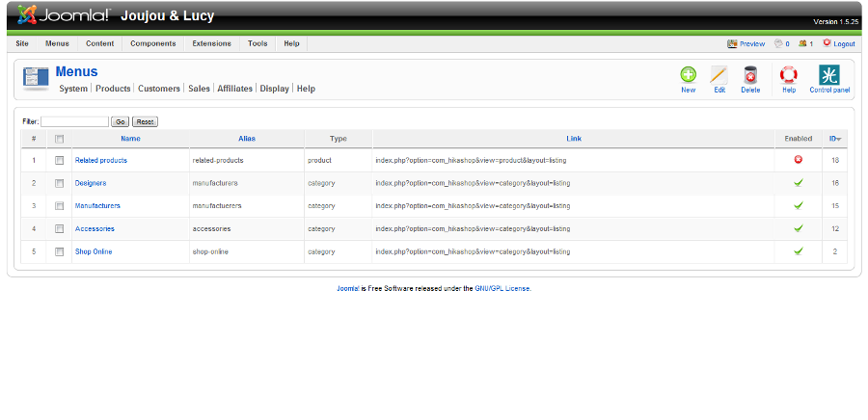
Task: Sort the table by Name column
Action: [130, 139]
